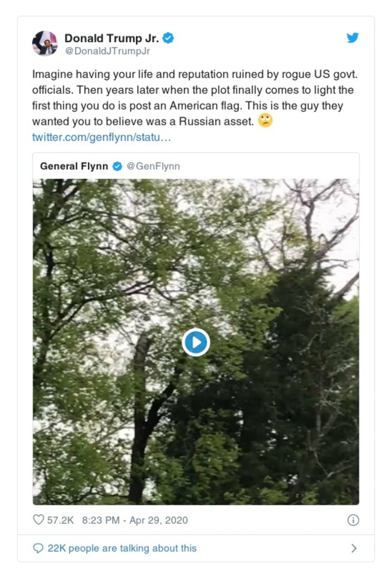
Task: Open the @GenFlynn handle
Action: pos(153,166)
